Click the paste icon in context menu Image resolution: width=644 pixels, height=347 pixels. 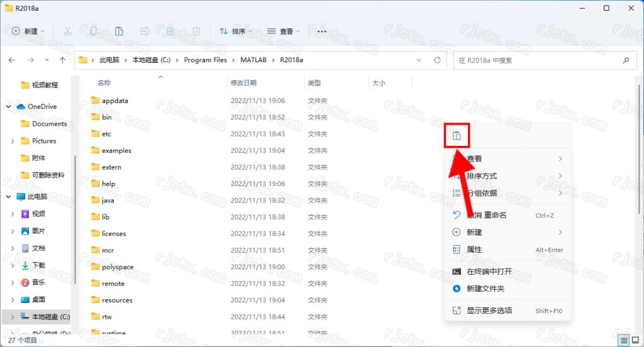(457, 136)
